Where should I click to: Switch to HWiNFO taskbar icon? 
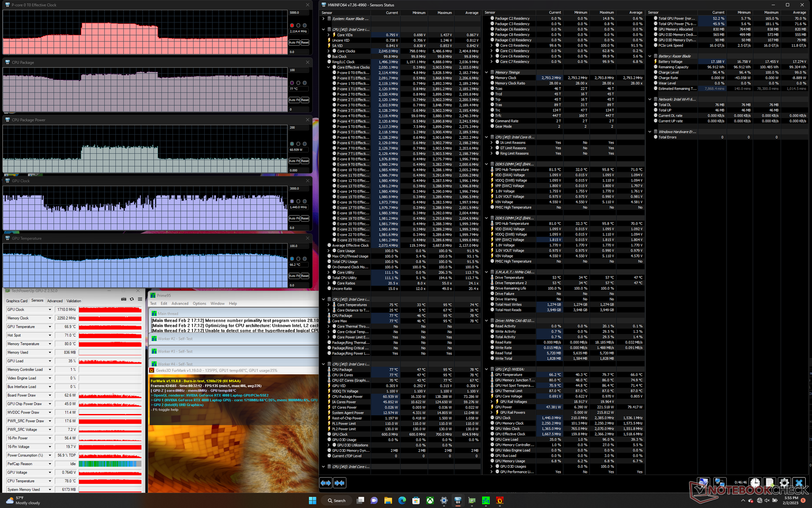(458, 500)
